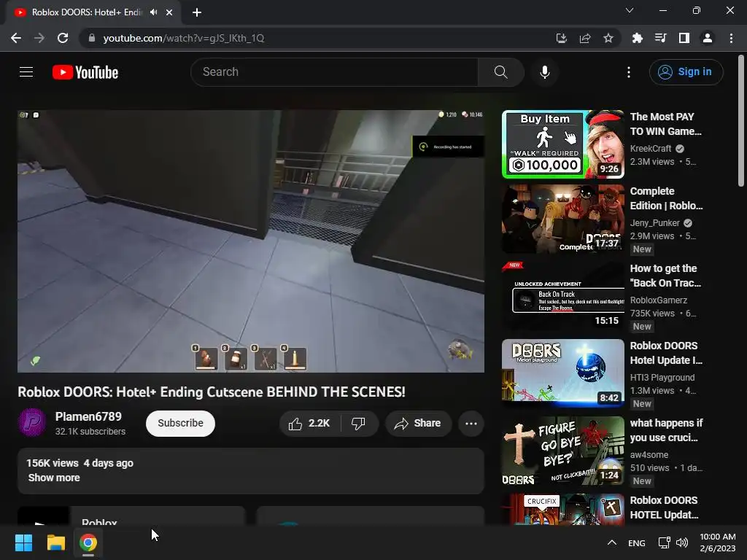Viewport: 747px width, 560px height.
Task: Subscribe to Plamen6789
Action: 181,424
